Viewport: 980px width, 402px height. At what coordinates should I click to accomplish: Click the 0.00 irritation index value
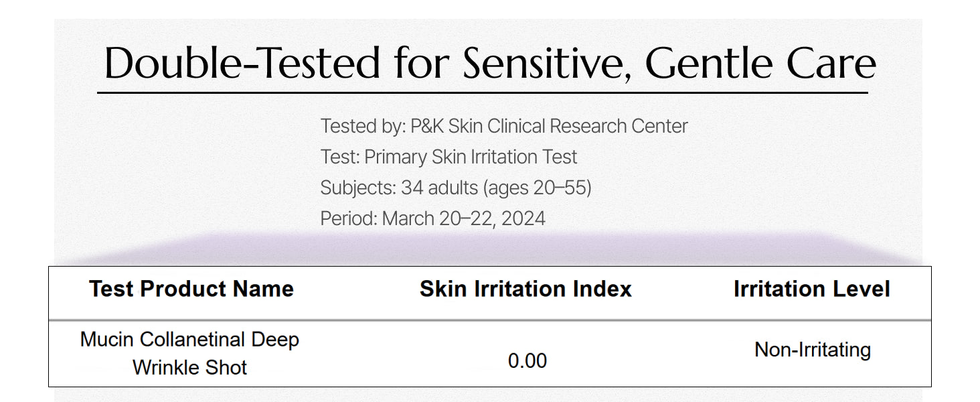coord(527,361)
